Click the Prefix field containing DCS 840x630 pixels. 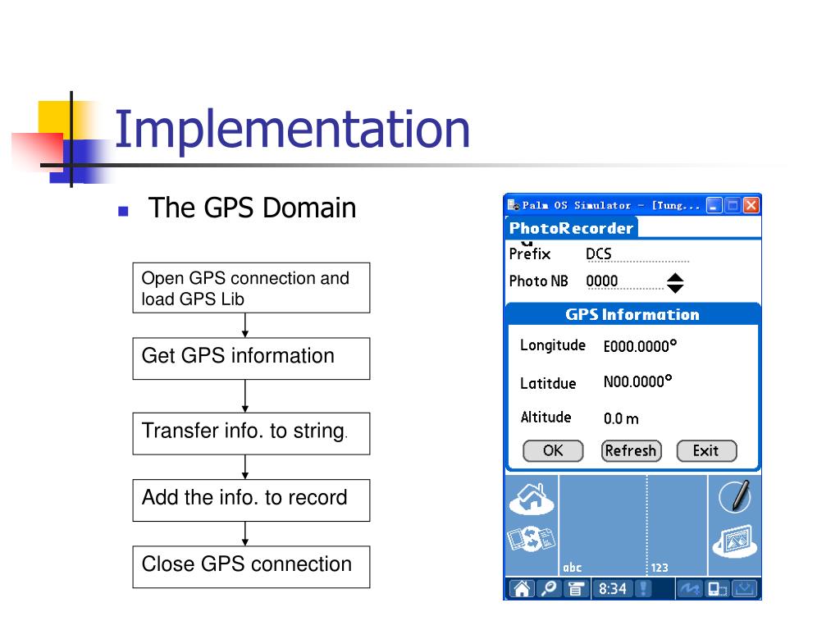(x=637, y=254)
